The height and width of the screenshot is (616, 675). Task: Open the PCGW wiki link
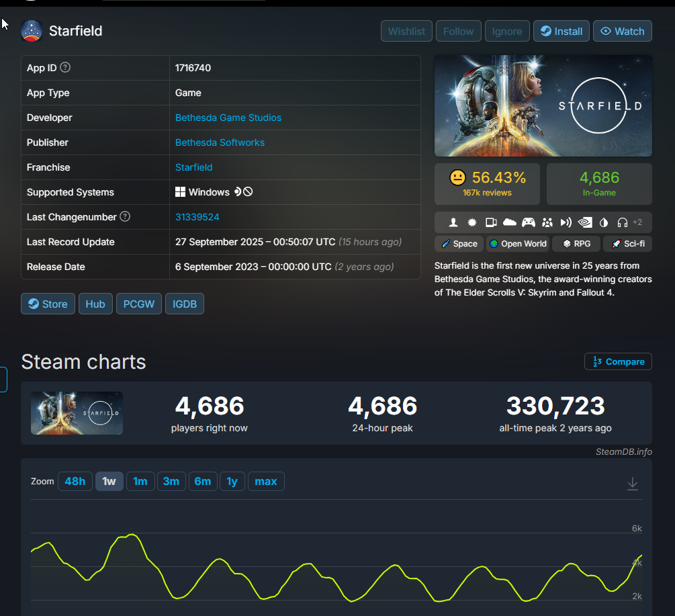(x=139, y=304)
